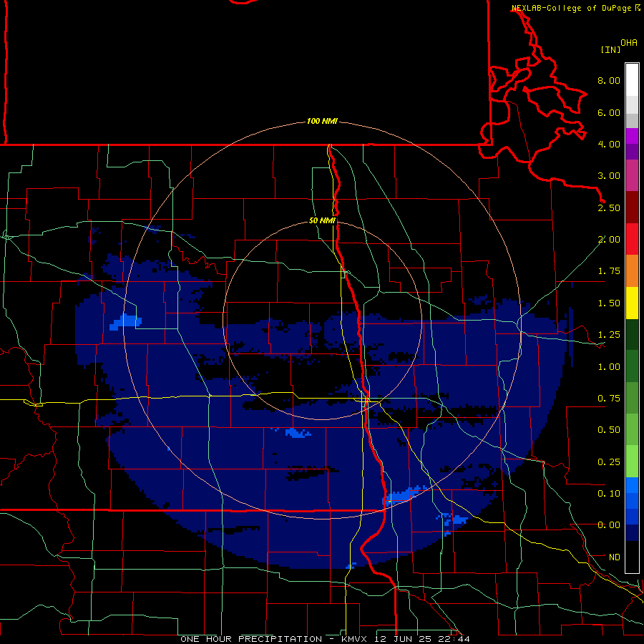Select the orange swatch in the legend
This screenshot has height=644, width=644.
(632, 271)
